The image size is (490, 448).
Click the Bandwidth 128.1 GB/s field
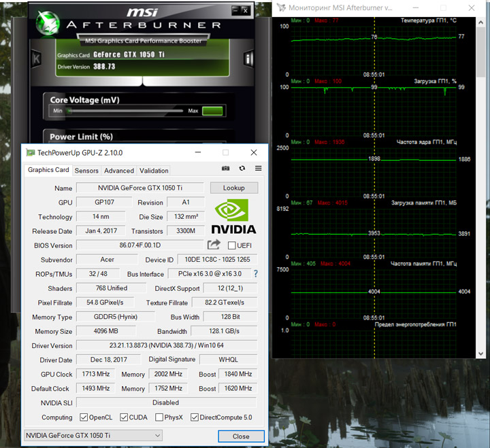[x=224, y=331]
